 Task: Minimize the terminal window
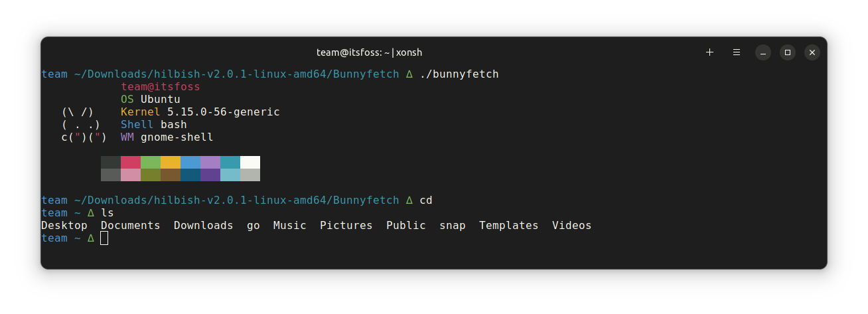[763, 52]
